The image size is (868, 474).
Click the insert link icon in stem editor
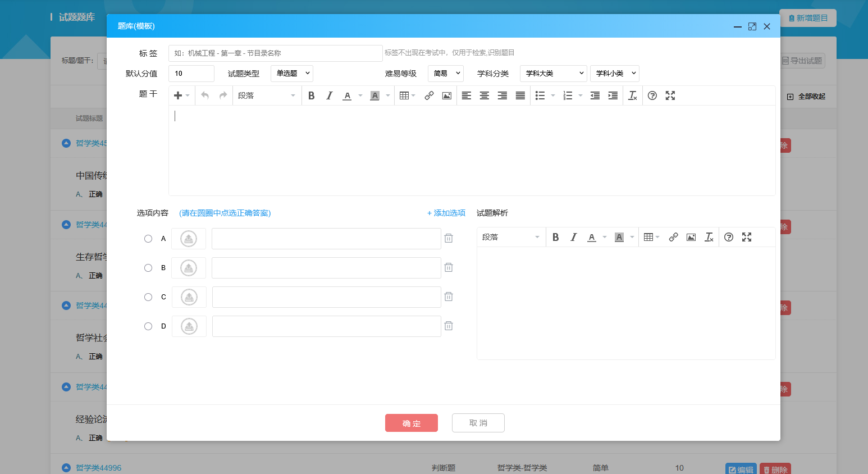429,96
